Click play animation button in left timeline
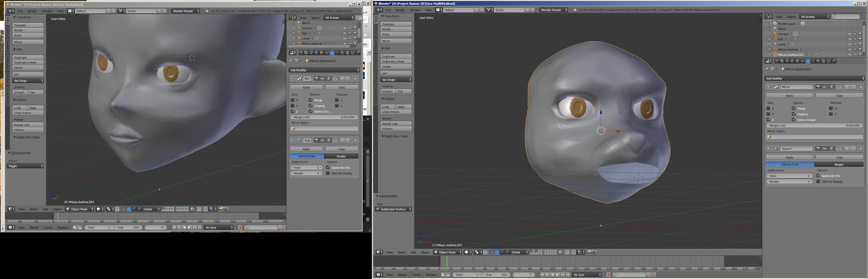868x279 pixels. click(189, 227)
